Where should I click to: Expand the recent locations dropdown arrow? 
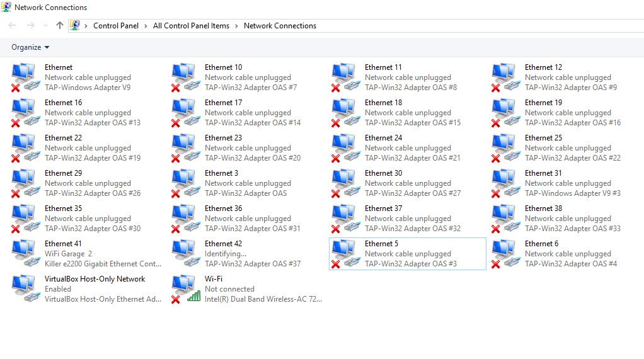point(45,26)
